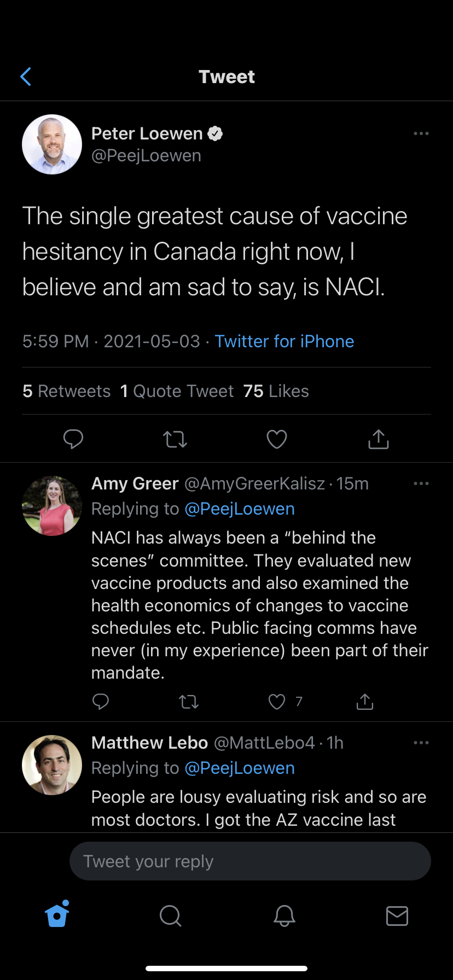Retweet Peter Loewen's main tweet
The width and height of the screenshot is (453, 980).
[175, 439]
